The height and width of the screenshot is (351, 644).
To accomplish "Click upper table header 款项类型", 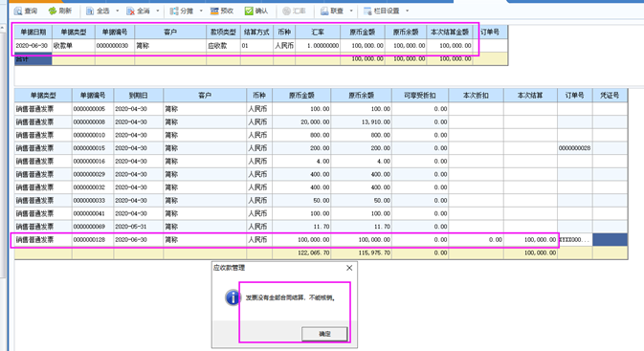I will (x=223, y=32).
